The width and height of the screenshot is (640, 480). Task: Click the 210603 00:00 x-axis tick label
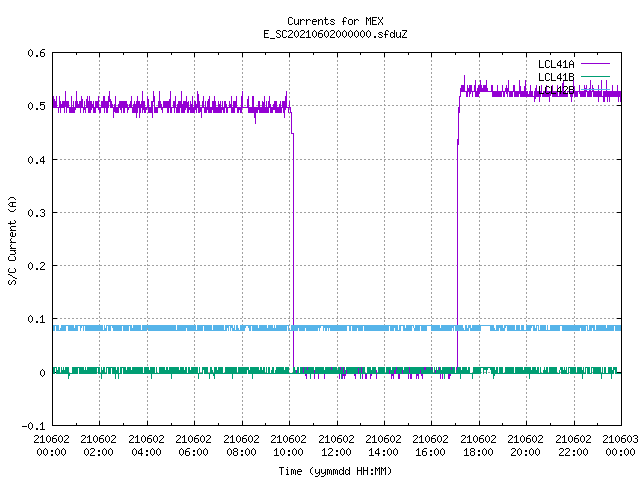coord(620,445)
